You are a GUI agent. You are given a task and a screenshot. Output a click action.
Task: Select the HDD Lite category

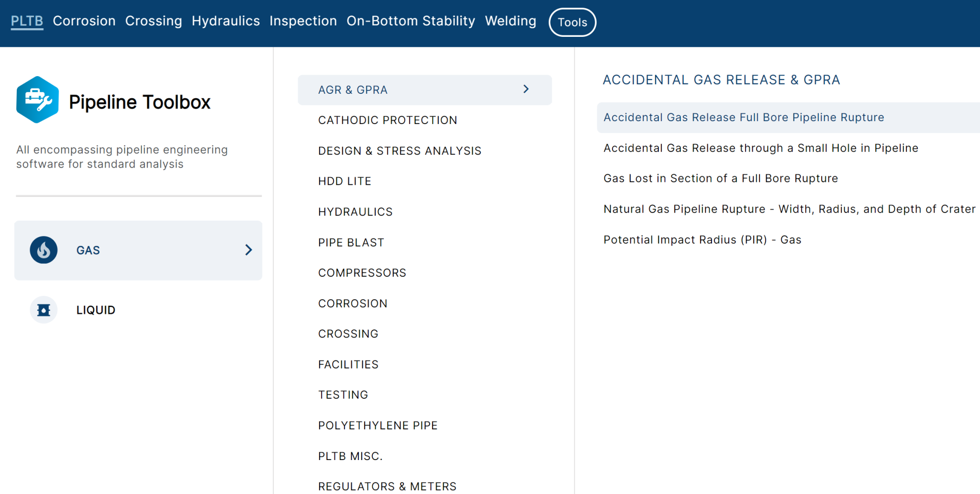coord(345,181)
